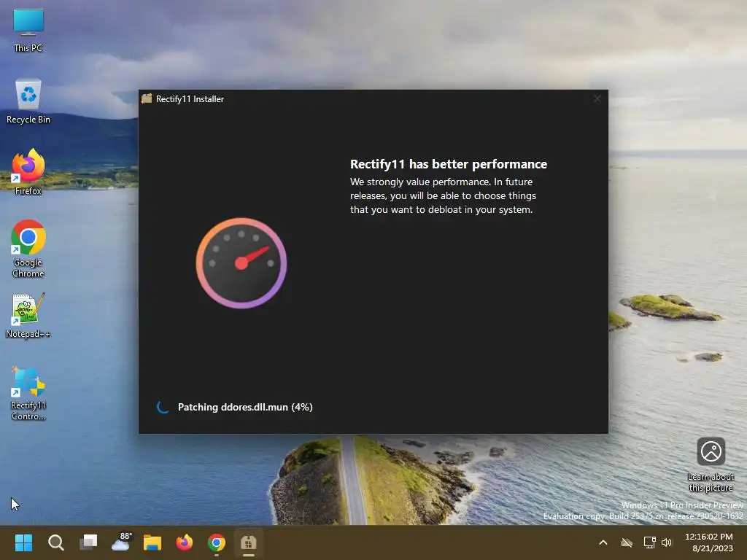Viewport: 747px width, 560px height.
Task: Open the volume speaker tray icon
Action: tap(667, 542)
